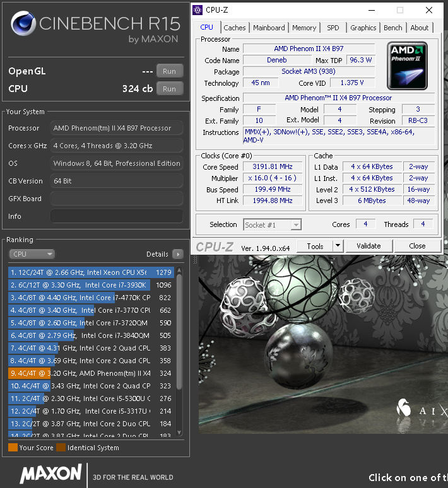Select the Intel Xeon X5 ranking row
This screenshot has width=448, height=488.
[x=91, y=272]
